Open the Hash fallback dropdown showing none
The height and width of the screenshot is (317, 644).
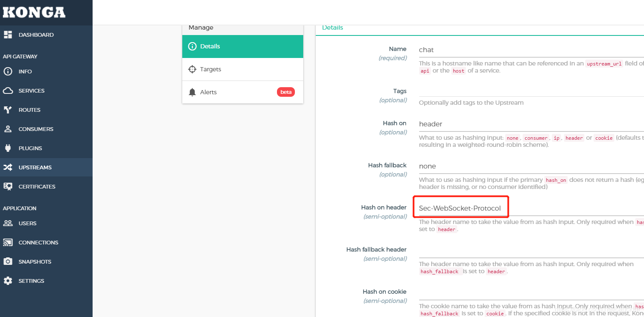tap(531, 166)
